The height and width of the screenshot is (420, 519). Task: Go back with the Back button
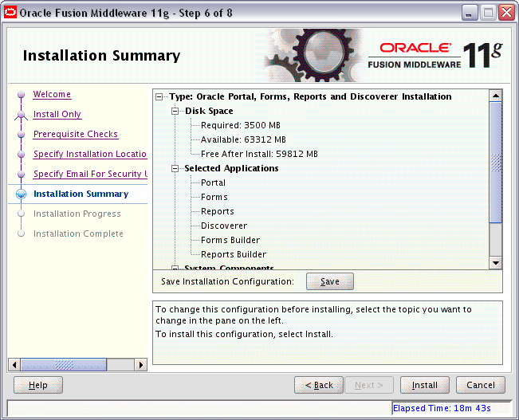coord(318,385)
